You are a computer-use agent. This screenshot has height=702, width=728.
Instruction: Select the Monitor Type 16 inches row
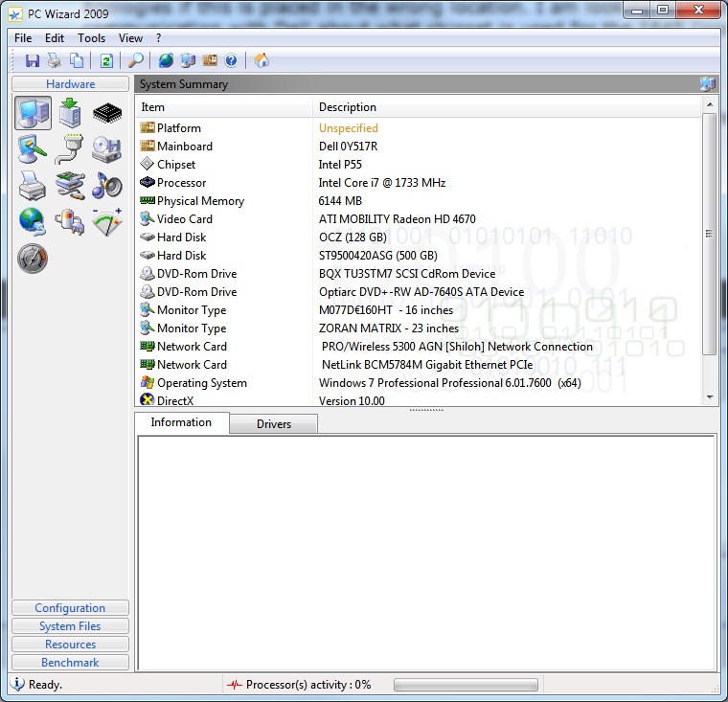point(418,309)
